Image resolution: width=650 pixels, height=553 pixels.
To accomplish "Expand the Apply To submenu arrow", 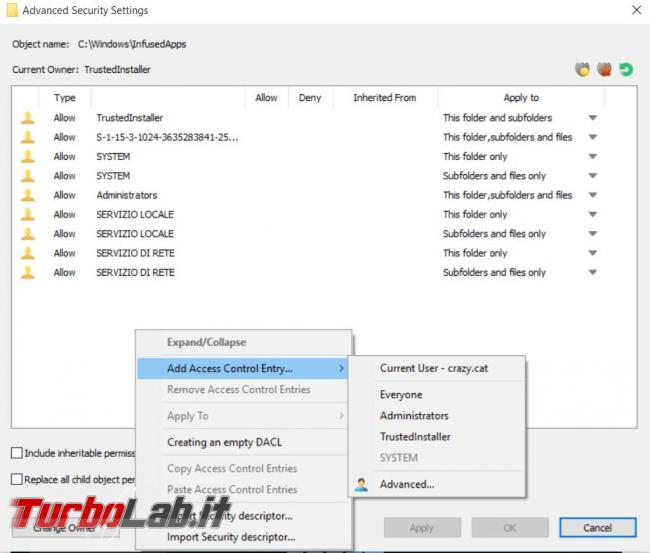I will (341, 415).
